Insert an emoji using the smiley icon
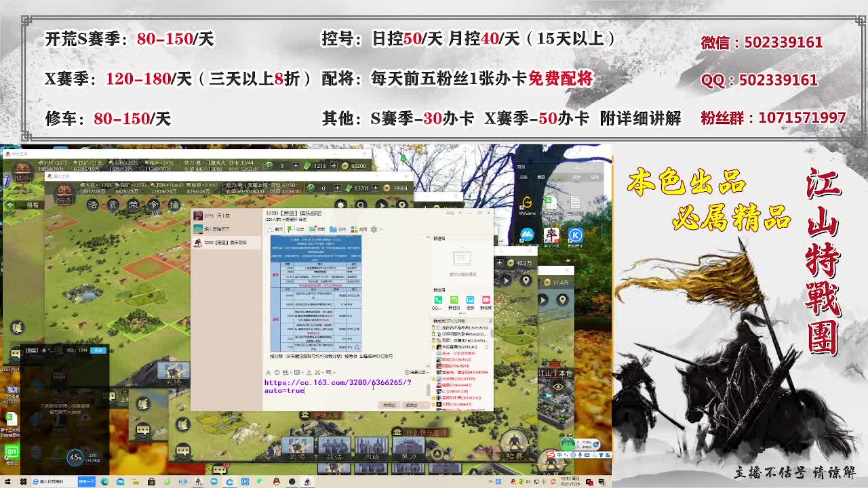 coord(277,373)
